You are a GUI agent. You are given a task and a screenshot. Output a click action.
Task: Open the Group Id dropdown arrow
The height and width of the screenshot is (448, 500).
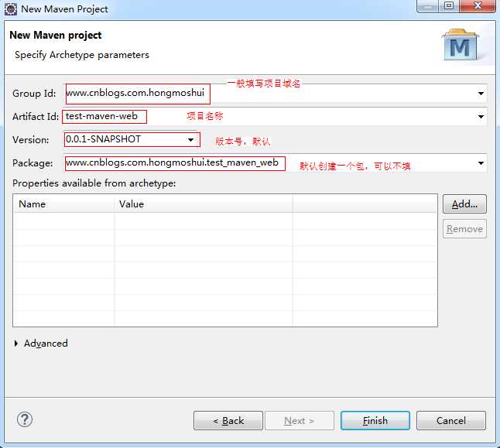[481, 94]
